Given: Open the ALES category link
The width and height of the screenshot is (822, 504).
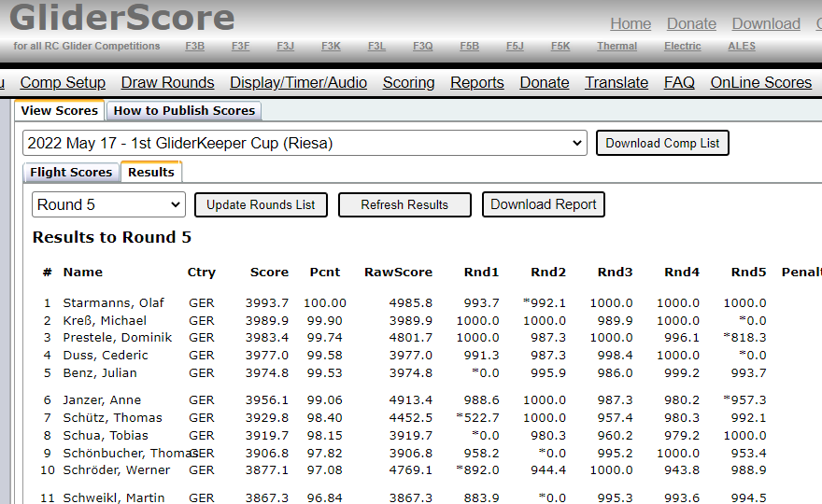Looking at the screenshot, I should click(x=742, y=46).
